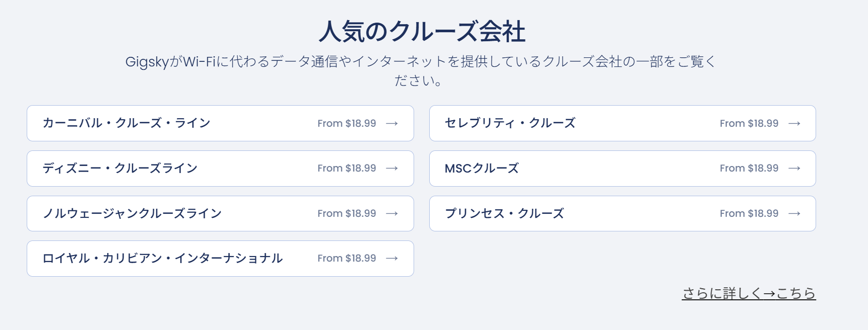Click the arrow icon on ディズニー・クルーズライン card
This screenshot has height=330, width=868.
pos(392,169)
